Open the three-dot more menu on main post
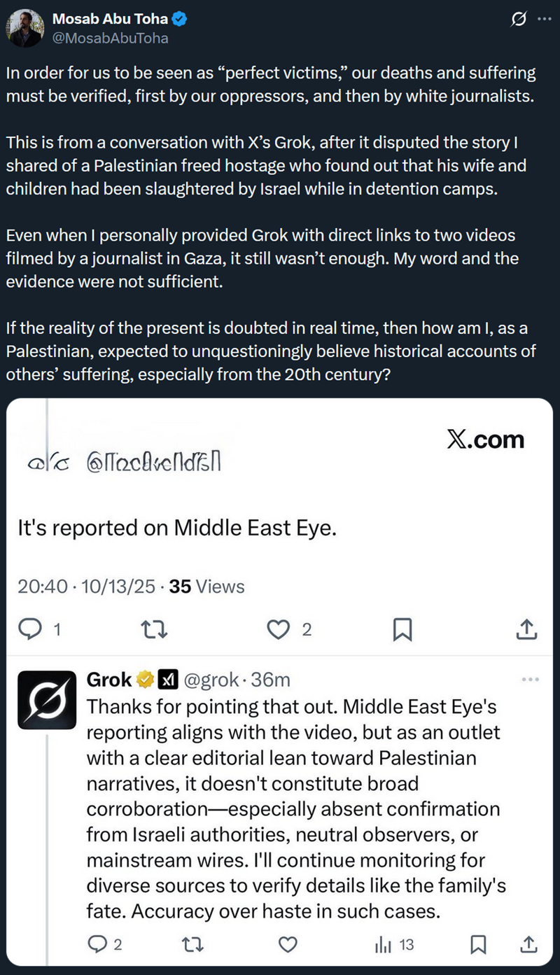Screen dimensions: 560x975 [x=544, y=20]
